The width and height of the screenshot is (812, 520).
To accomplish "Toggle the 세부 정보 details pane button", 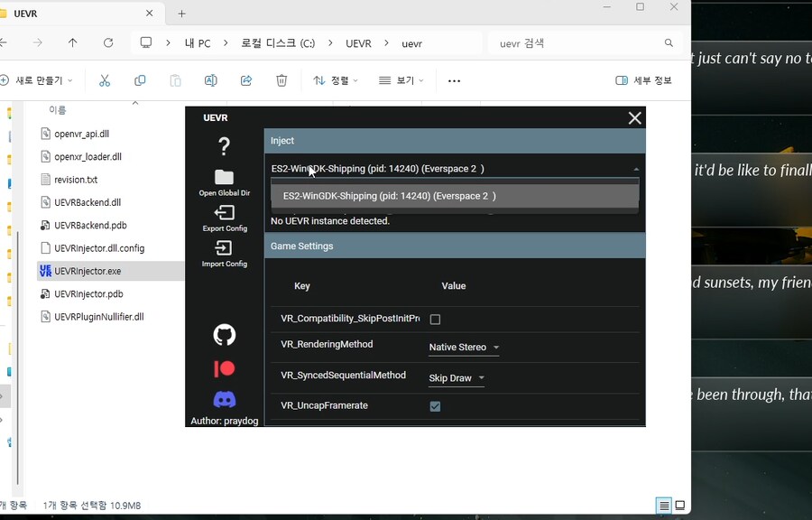I will coord(643,80).
